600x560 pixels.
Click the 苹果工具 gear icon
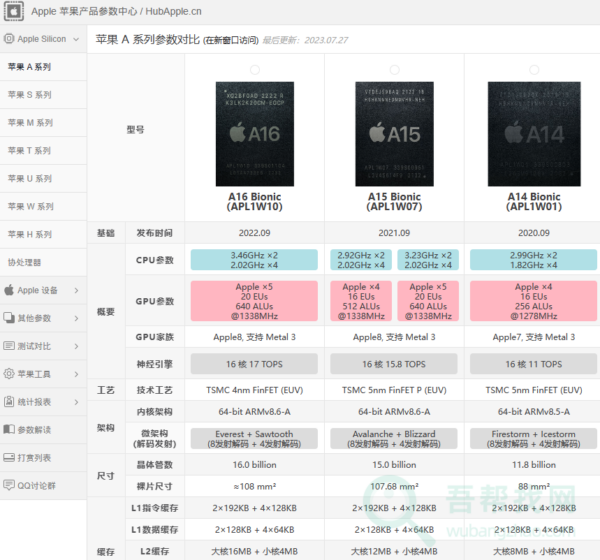coord(9,374)
